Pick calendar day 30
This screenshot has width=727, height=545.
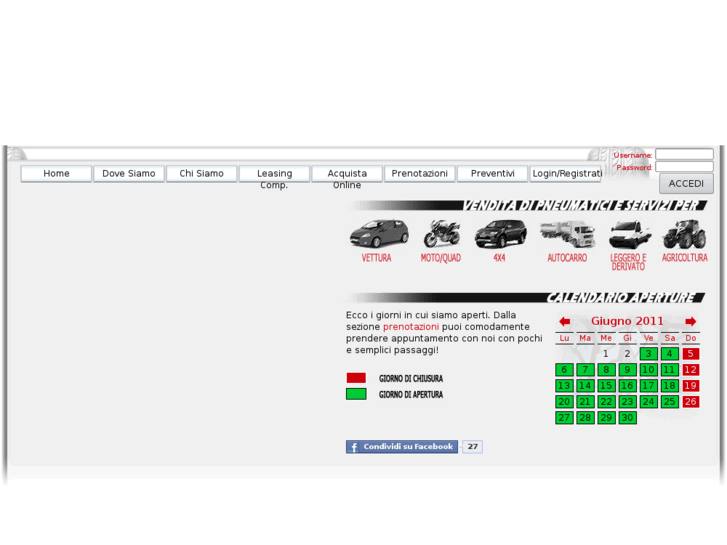627,417
